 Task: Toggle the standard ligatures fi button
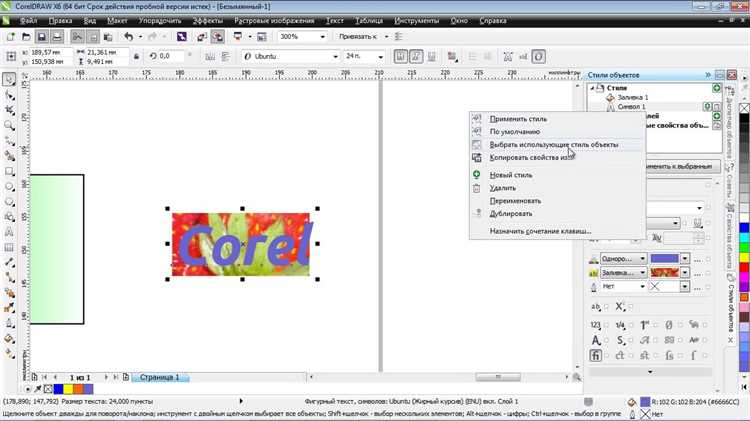click(x=596, y=355)
